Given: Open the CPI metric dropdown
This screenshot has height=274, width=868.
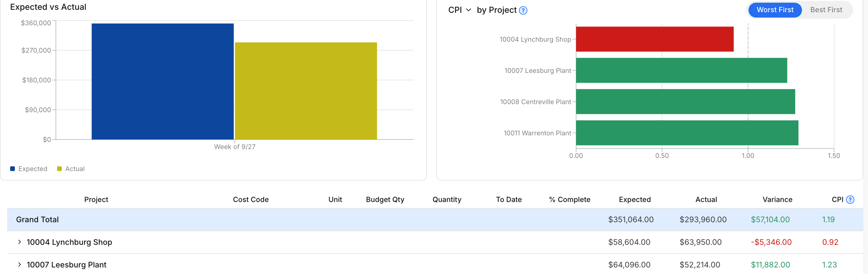Looking at the screenshot, I should (459, 10).
